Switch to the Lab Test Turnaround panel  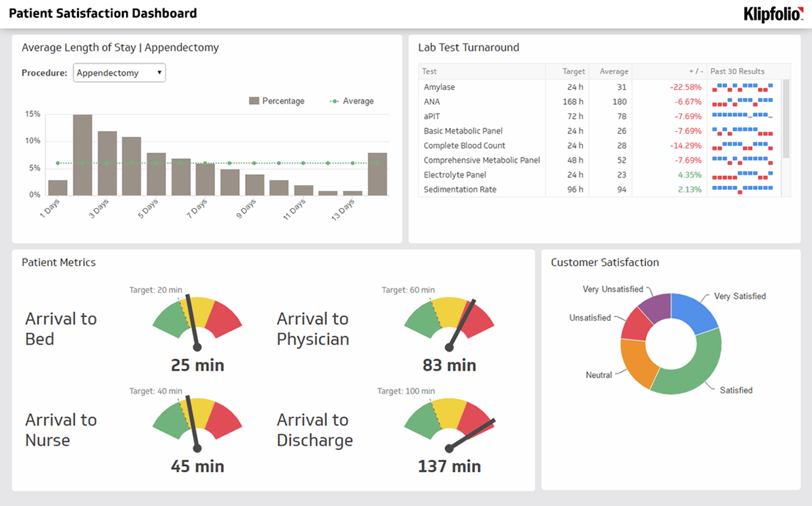click(x=468, y=47)
